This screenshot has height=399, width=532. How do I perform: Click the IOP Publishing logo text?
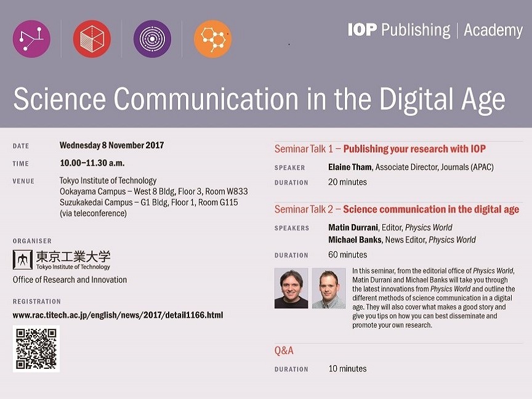coord(399,30)
